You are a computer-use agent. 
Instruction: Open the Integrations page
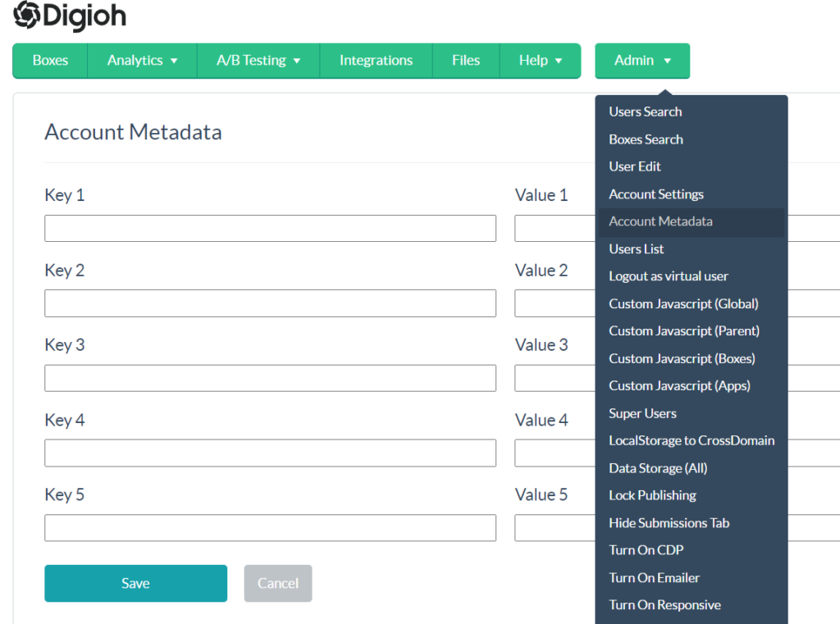pos(376,60)
